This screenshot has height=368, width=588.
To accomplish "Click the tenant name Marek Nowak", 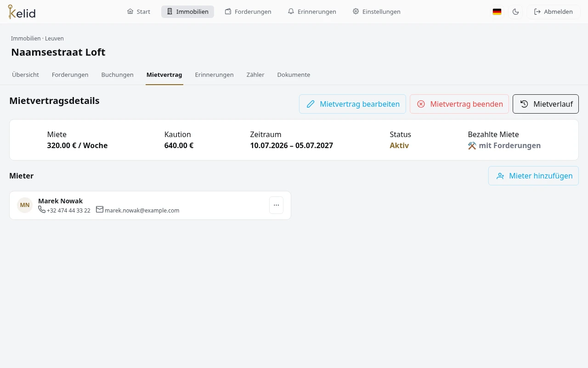I will (61, 201).
